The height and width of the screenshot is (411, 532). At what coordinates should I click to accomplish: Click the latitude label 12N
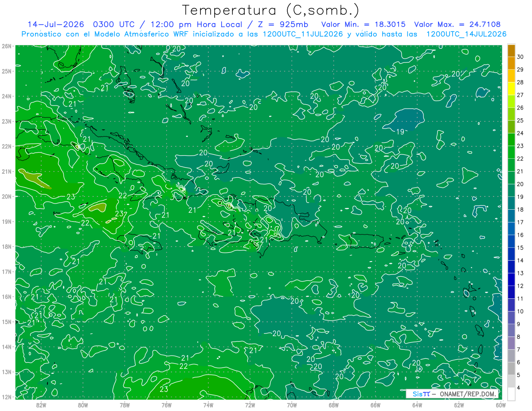[7, 396]
